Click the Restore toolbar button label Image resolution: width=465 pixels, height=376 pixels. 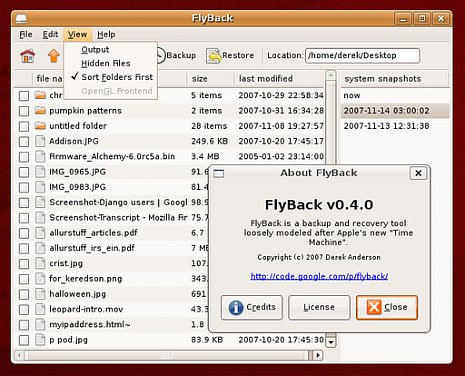pos(238,55)
